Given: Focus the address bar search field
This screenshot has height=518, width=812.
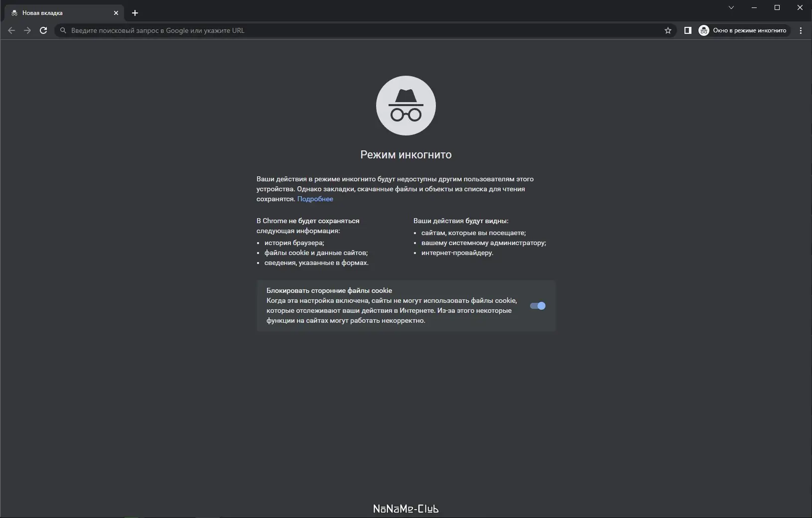Looking at the screenshot, I should coord(365,30).
